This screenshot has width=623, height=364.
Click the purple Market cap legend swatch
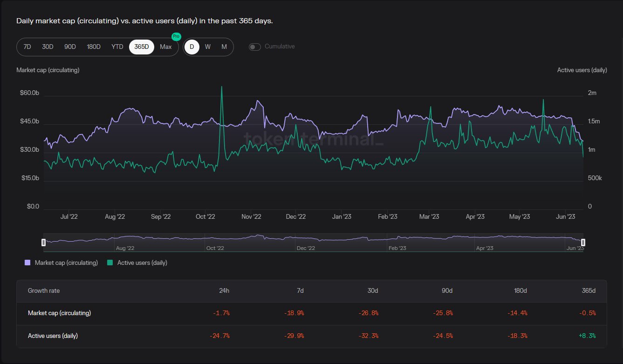27,263
